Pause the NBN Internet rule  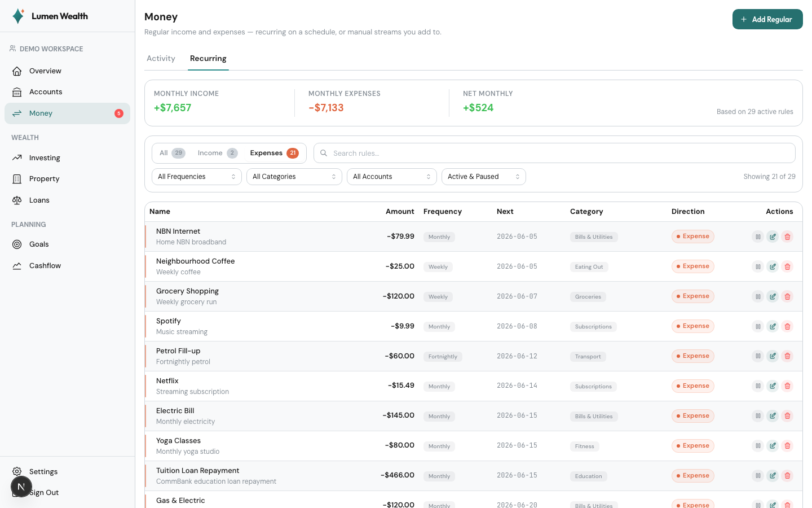tap(758, 237)
